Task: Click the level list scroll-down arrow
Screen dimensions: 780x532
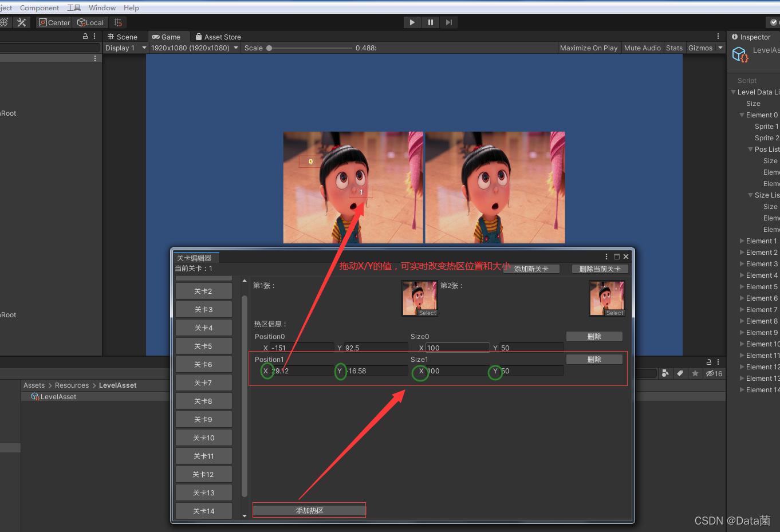Action: (x=245, y=515)
